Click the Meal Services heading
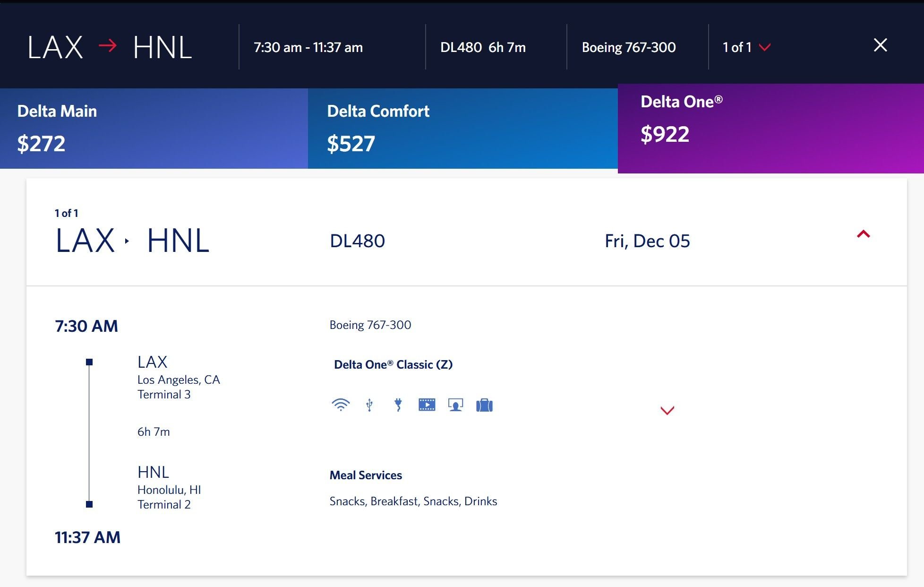Screen dimensions: 924x587 366,475
